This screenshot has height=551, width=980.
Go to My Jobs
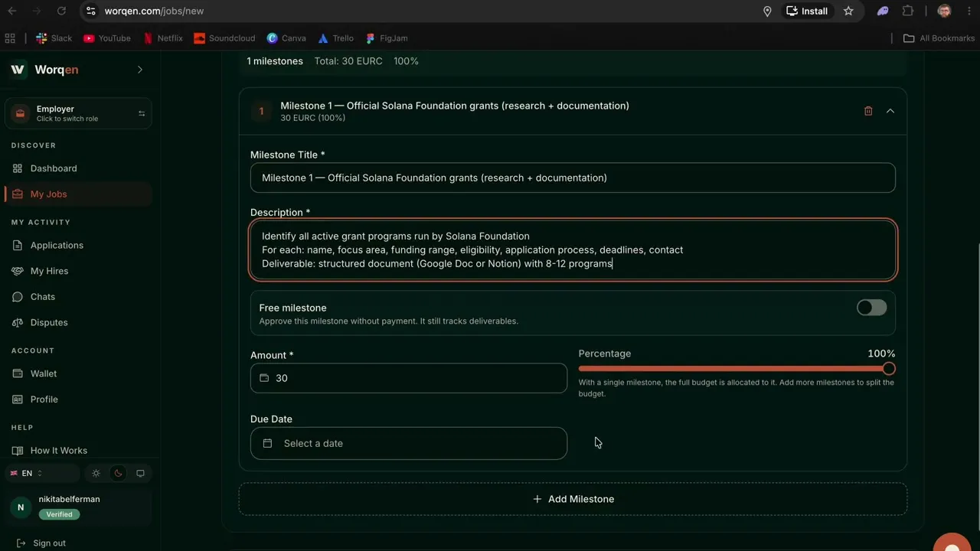78,194
